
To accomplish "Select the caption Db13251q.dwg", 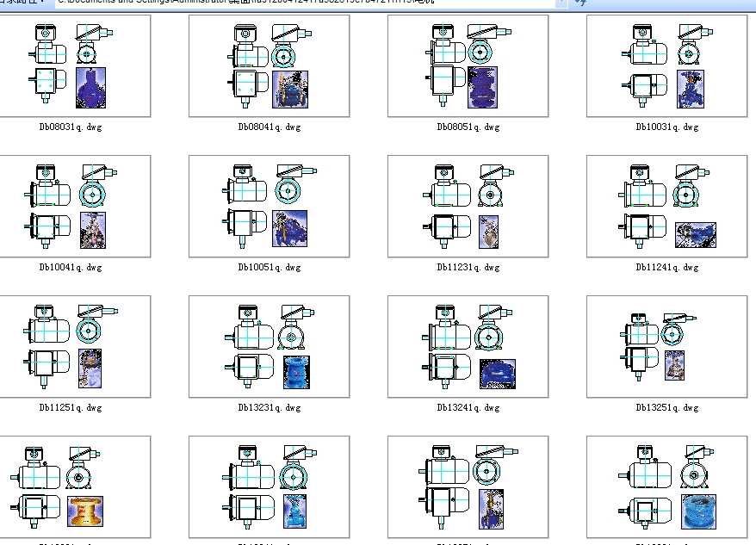I will pos(667,407).
